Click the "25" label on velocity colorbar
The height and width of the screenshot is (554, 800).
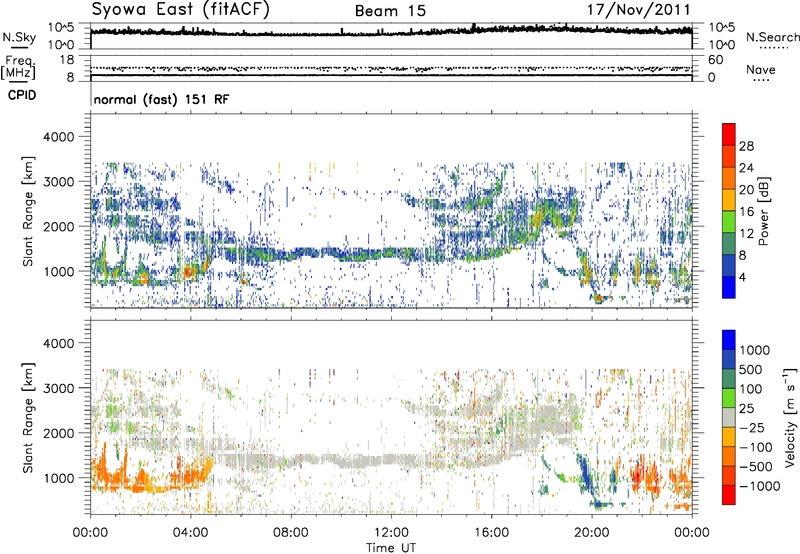tap(746, 408)
